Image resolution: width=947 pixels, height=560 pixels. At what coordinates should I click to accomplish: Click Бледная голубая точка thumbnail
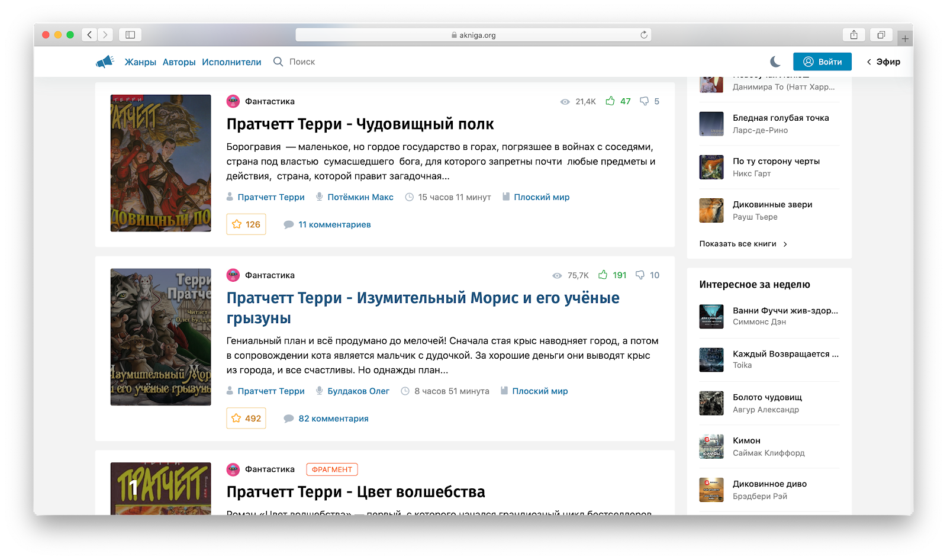click(x=711, y=124)
